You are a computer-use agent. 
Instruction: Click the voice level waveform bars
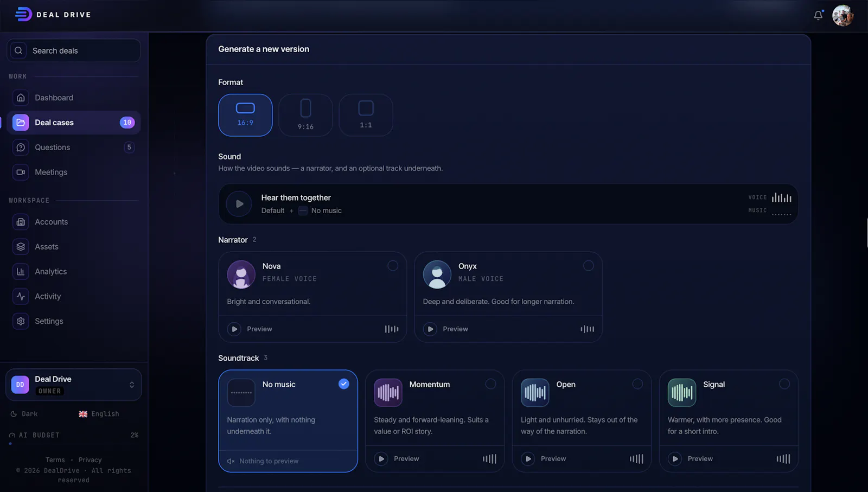click(x=782, y=197)
